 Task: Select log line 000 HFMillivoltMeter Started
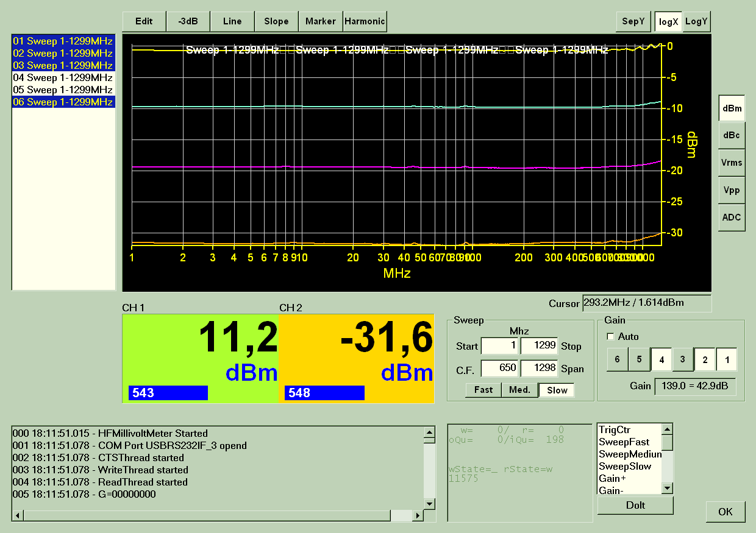tap(110, 433)
